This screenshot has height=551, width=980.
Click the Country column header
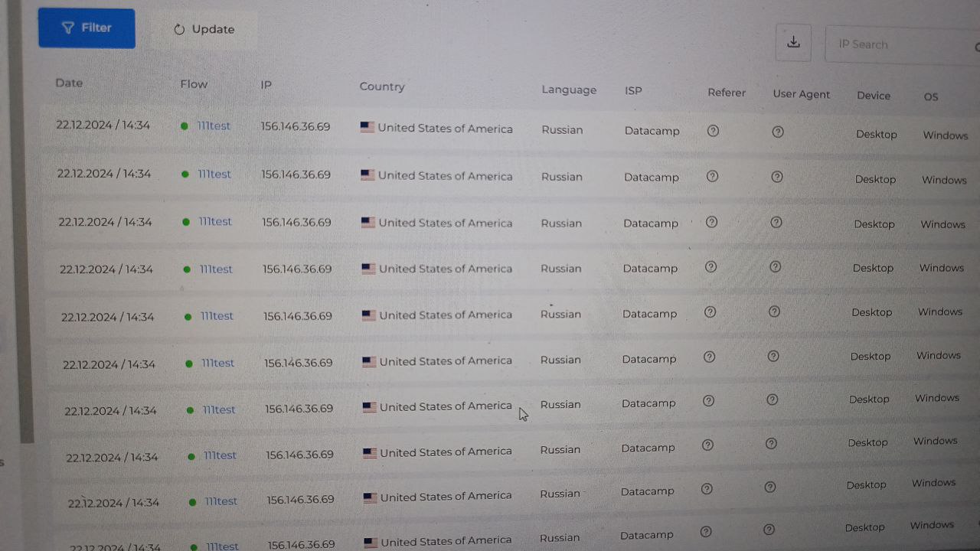point(382,86)
